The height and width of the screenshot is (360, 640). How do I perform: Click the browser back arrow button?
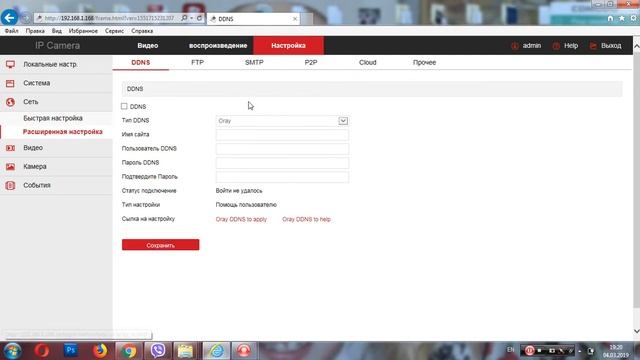(9, 18)
